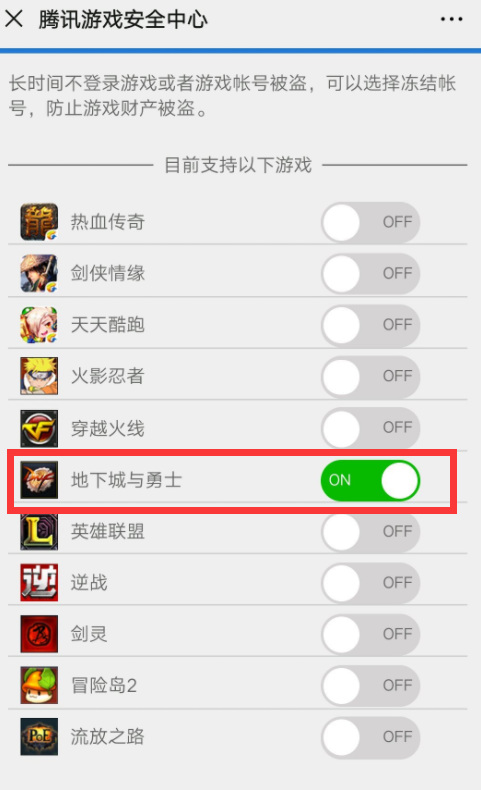This screenshot has height=790, width=481.
Task: Tap the 逆战 game icon
Action: click(39, 582)
